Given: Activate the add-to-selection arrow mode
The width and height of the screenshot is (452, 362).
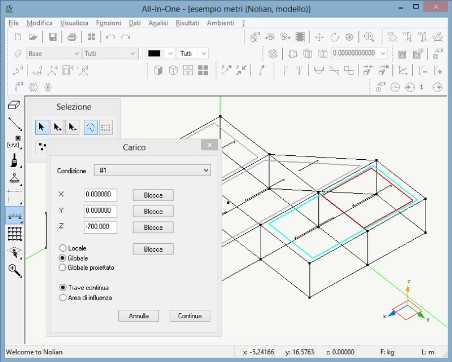Looking at the screenshot, I should pos(57,127).
